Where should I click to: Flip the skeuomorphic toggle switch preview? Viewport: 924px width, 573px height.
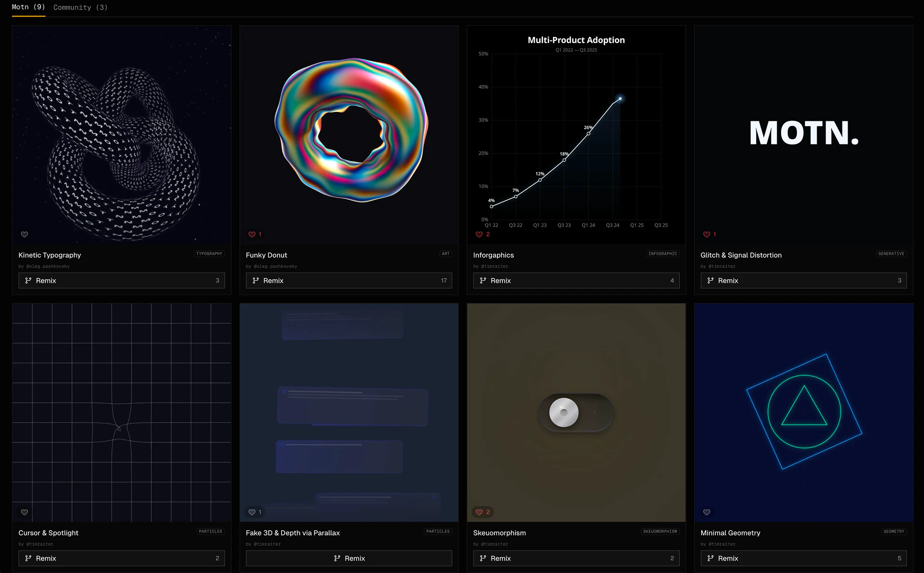click(x=576, y=412)
